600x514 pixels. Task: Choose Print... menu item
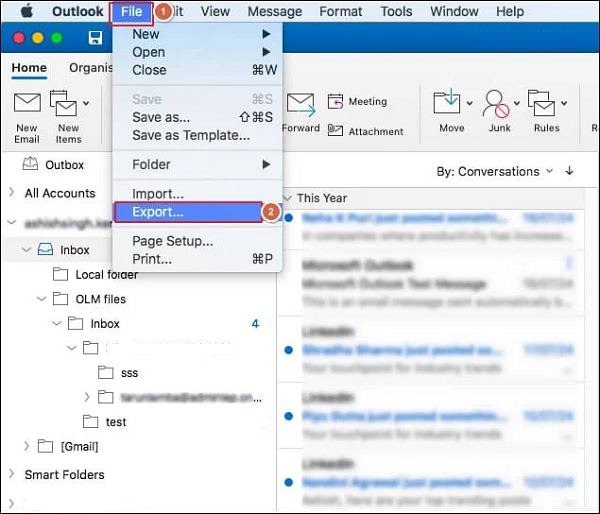[198, 259]
